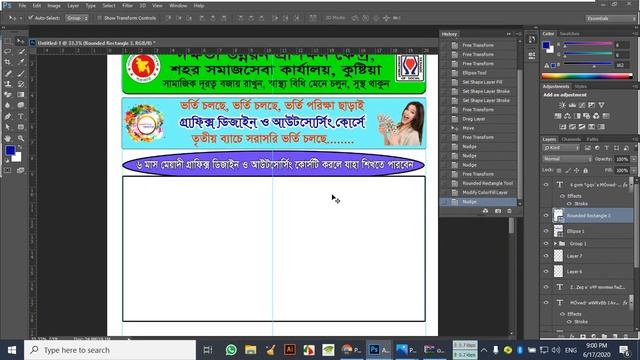This screenshot has width=640, height=360.
Task: Select the Path Selection tool
Action: pos(8,127)
